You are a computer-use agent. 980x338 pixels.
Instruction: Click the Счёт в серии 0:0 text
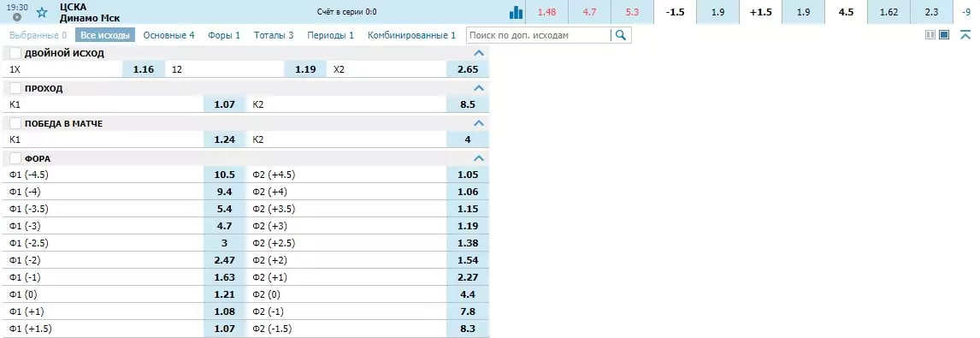[347, 12]
